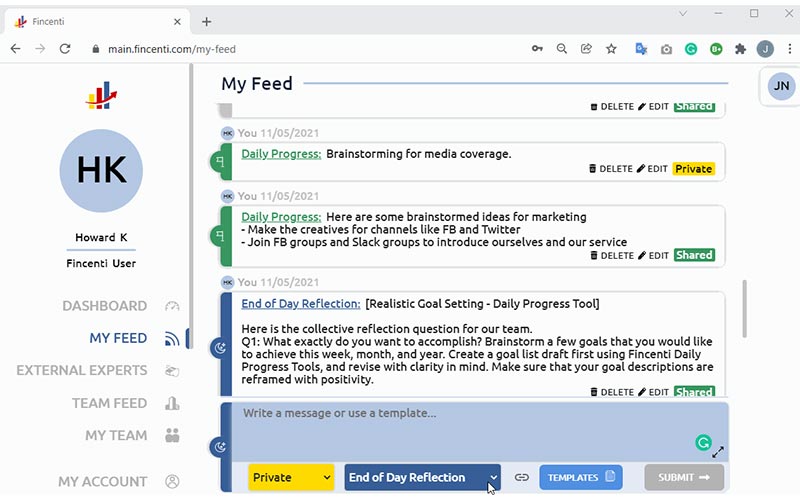Open Team Feed in the sidebar
The width and height of the screenshot is (800, 500).
109,403
